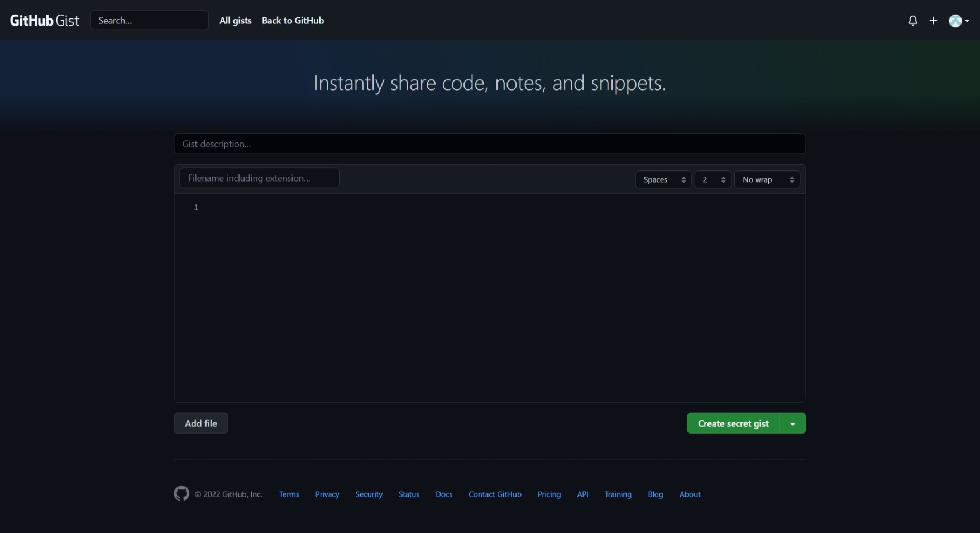The width and height of the screenshot is (980, 533).
Task: Click the Add file button
Action: pos(201,423)
